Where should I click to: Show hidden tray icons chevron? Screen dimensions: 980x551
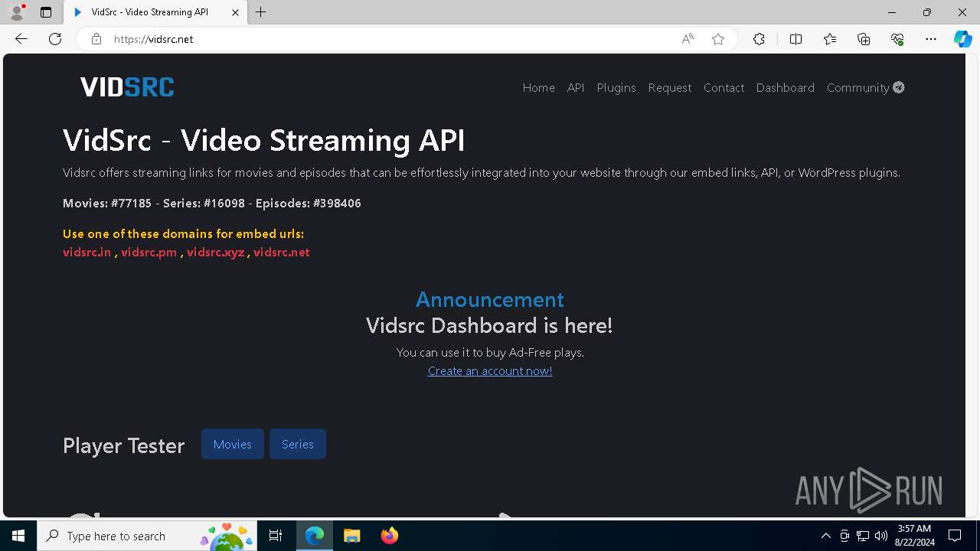coord(825,536)
